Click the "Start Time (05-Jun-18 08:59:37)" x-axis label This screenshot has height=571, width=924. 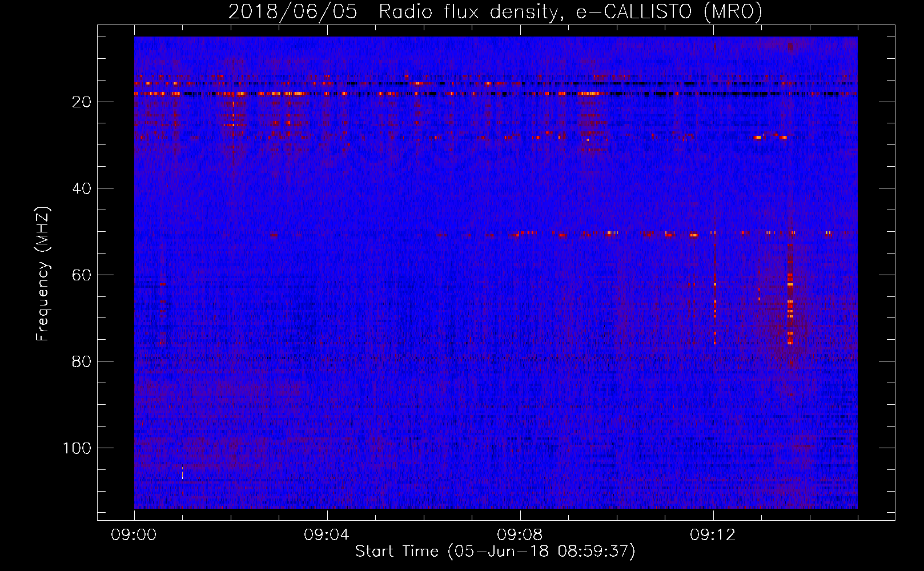[495, 552]
